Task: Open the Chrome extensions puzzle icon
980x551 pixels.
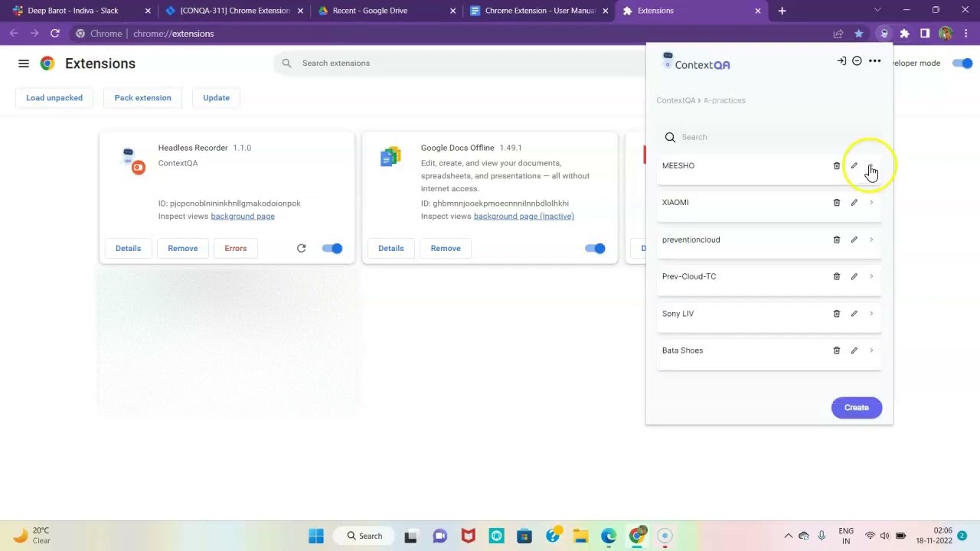Action: tap(904, 34)
